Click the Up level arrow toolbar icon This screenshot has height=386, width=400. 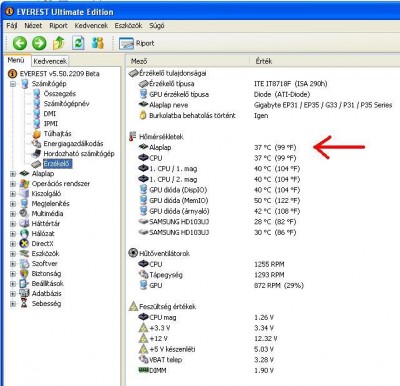[x=59, y=43]
